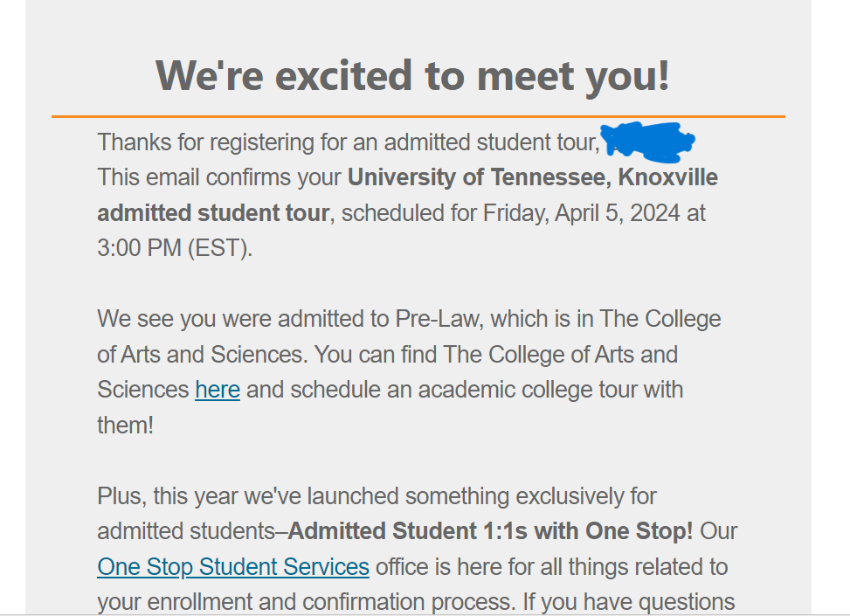Click bold "Admitted Student 1:1s with One Stop!"
The image size is (850, 616).
[x=490, y=531]
